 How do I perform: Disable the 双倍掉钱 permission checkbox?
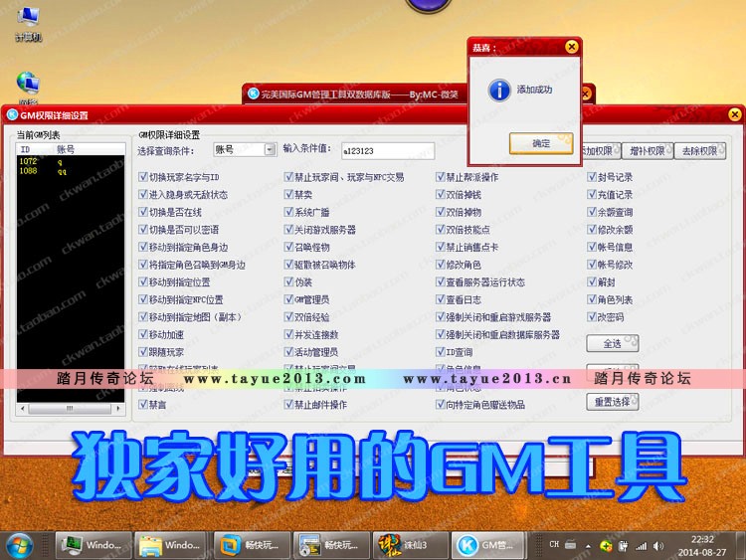click(440, 195)
